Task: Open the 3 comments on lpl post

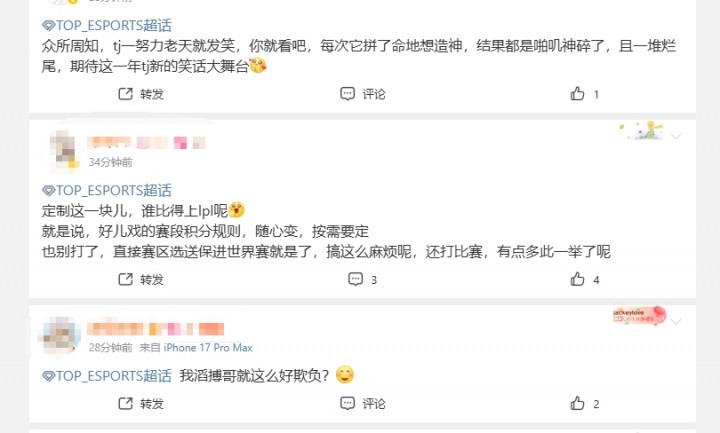Action: (362, 280)
